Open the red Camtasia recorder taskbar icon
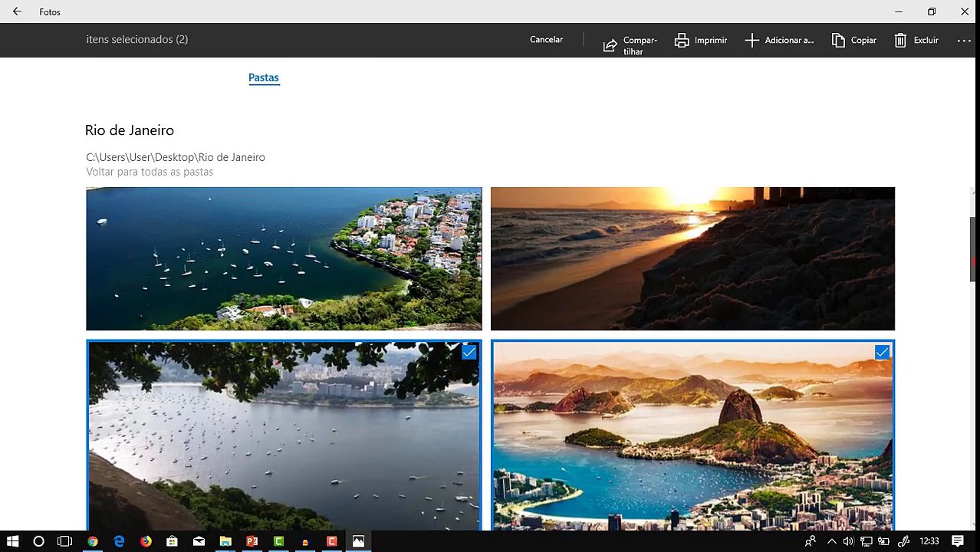980x552 pixels. click(x=332, y=541)
